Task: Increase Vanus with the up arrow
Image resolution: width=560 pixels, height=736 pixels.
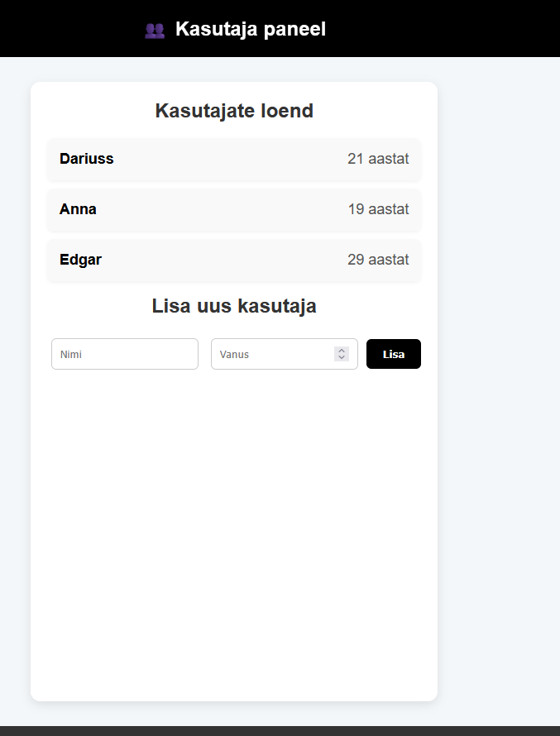Action: pyautogui.click(x=342, y=350)
